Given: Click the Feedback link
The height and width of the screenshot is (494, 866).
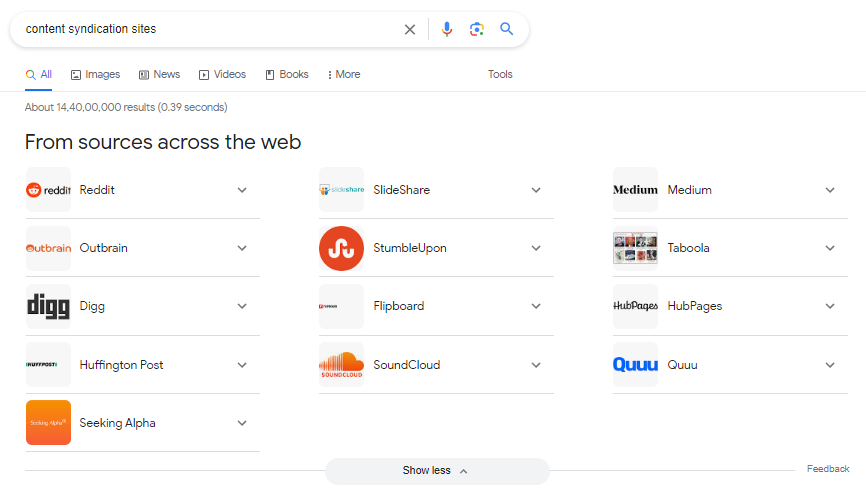Looking at the screenshot, I should coord(828,469).
